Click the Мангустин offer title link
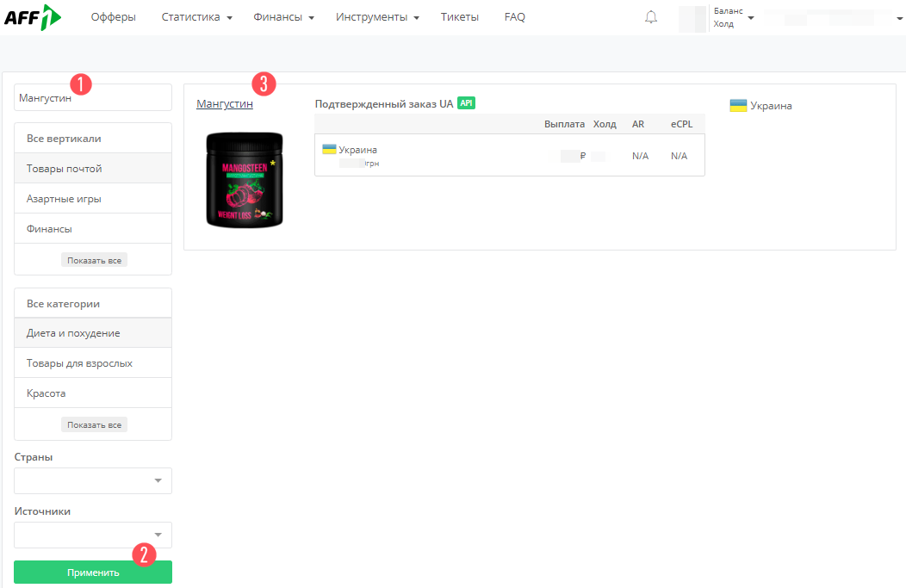Image resolution: width=906 pixels, height=588 pixels. (x=225, y=104)
